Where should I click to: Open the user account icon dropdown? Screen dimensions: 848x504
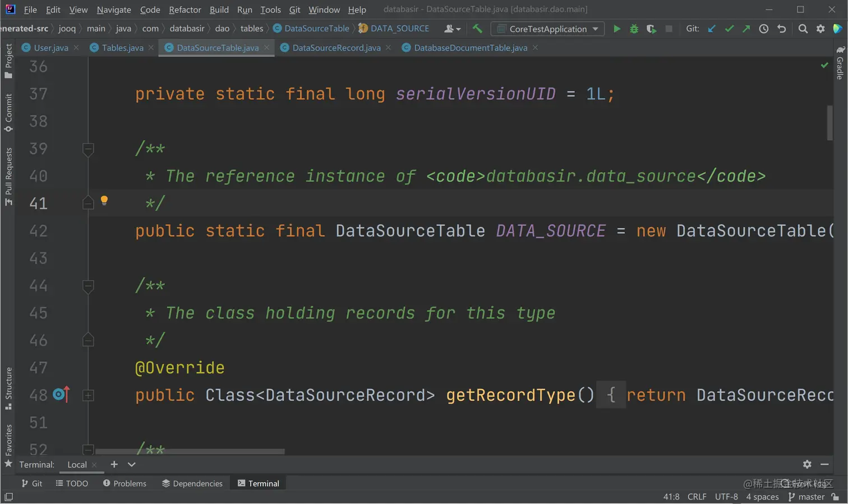[452, 29]
